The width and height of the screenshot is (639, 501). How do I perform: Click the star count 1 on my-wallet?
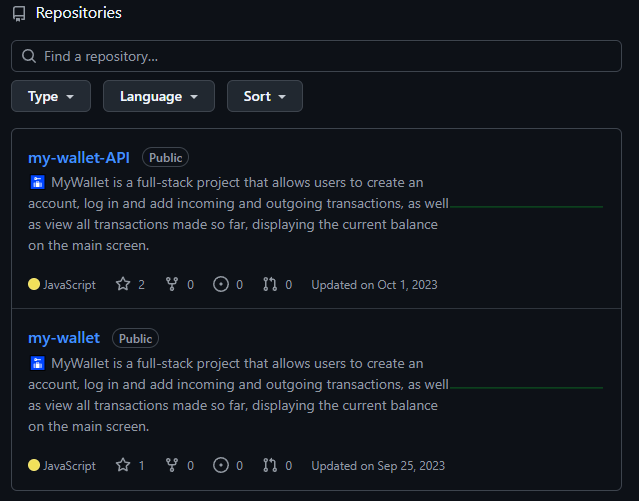[141, 466]
